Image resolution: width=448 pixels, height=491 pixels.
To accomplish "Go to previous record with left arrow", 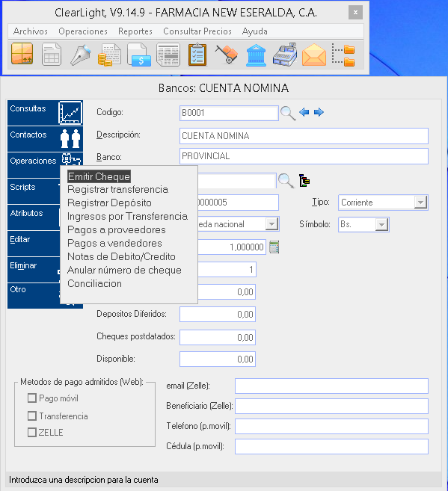I will 304,112.
